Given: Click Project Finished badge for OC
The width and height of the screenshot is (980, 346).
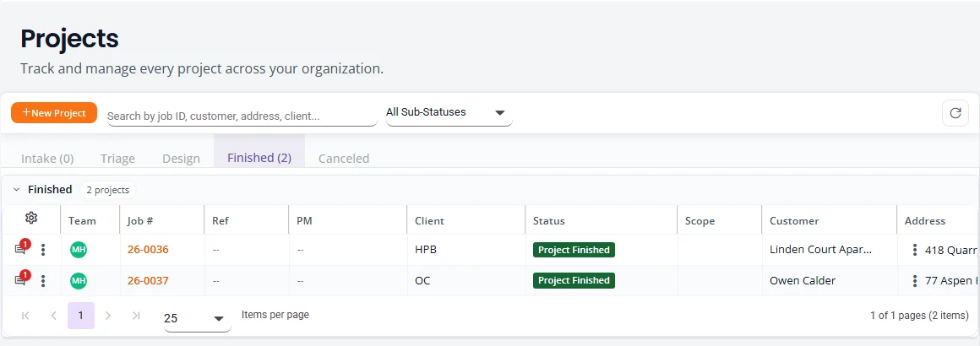Looking at the screenshot, I should [x=574, y=280].
